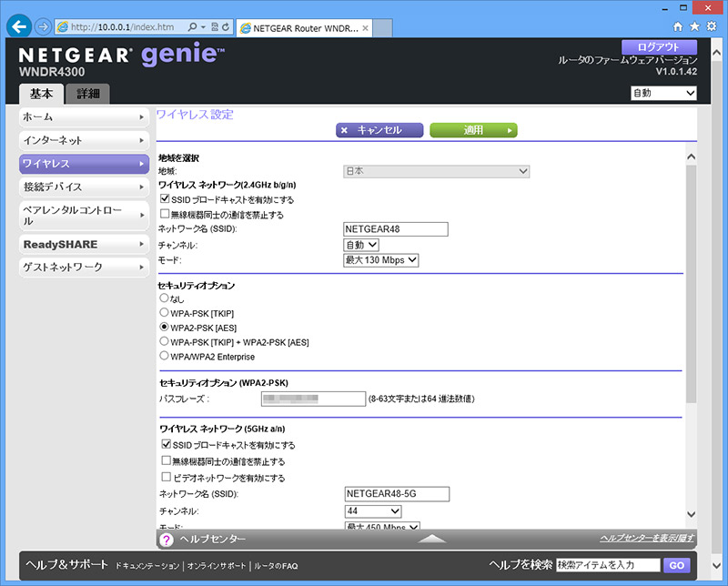Click the browser back arrow button
Image resolution: width=728 pixels, height=586 pixels.
[19, 25]
